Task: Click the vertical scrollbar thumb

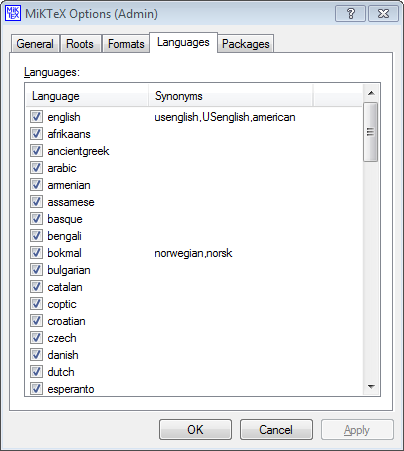Action: click(x=371, y=132)
